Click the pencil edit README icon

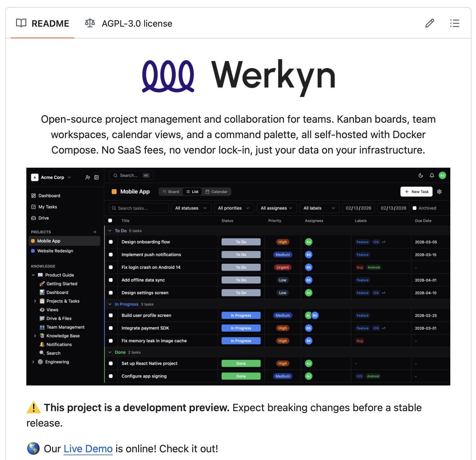point(429,23)
